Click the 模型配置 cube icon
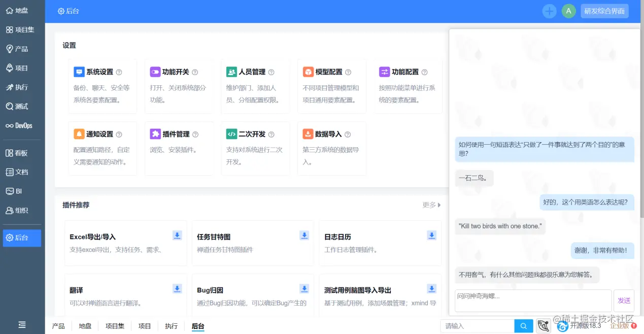 (x=308, y=72)
